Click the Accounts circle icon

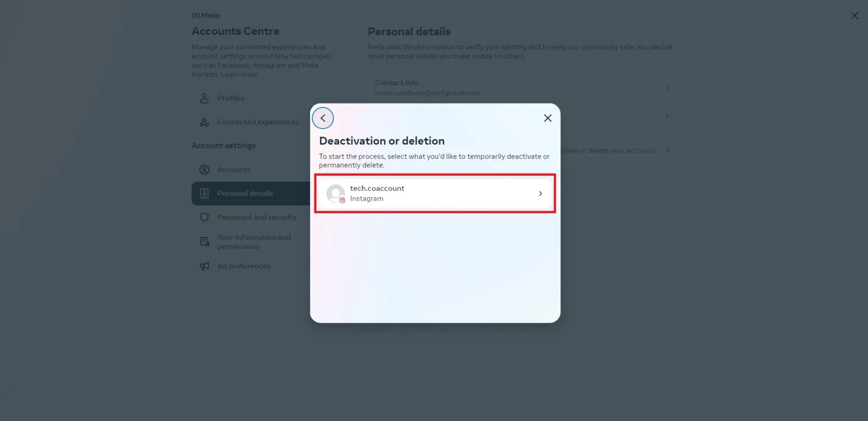pos(204,170)
